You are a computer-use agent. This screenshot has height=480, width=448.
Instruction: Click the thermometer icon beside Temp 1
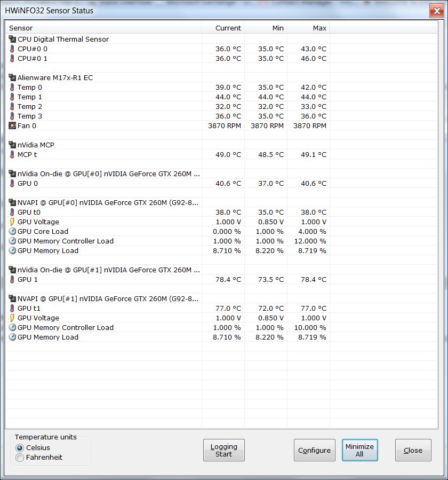point(12,97)
